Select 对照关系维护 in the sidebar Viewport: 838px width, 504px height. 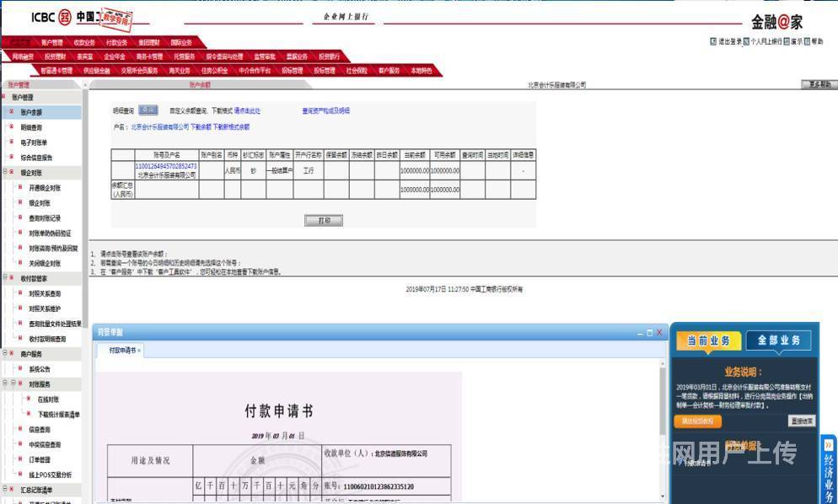(45, 308)
